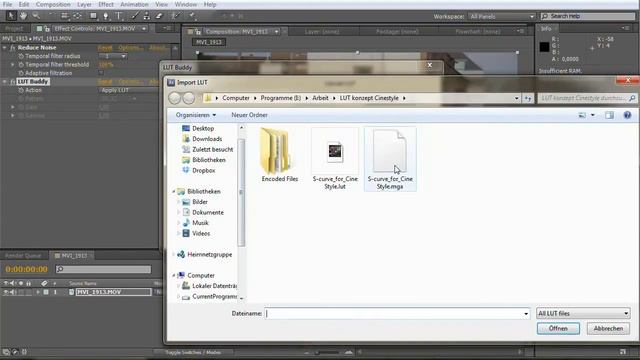Select the Pen tool

tap(106, 16)
